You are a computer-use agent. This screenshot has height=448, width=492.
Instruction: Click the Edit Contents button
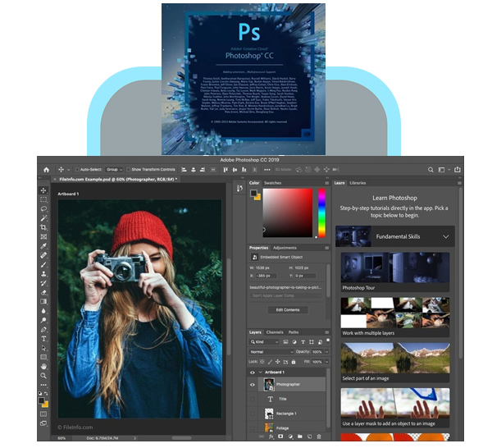288,309
